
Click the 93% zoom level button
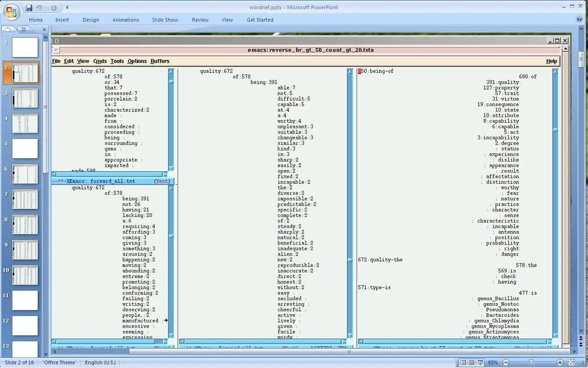pos(492,362)
